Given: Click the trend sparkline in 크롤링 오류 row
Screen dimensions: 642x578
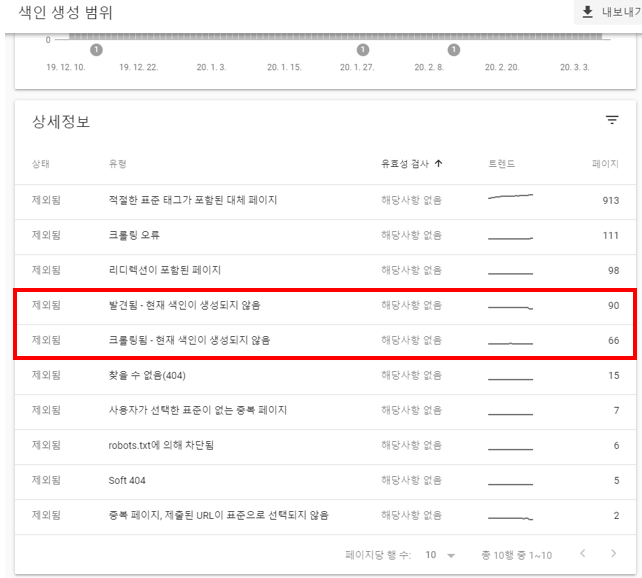Looking at the screenshot, I should point(511,238).
